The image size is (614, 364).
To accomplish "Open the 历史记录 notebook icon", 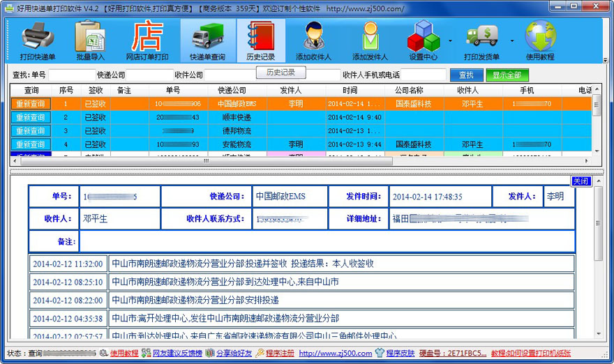I will (x=261, y=40).
